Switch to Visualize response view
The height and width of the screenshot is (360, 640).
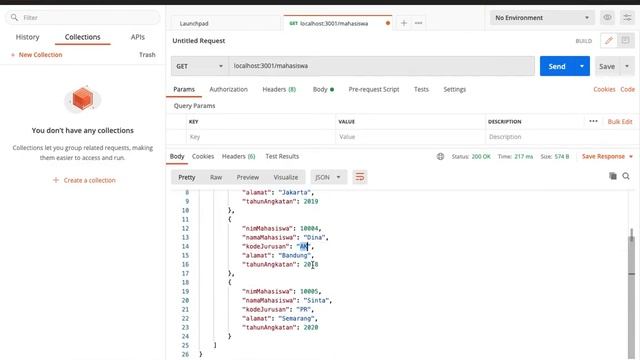click(286, 177)
